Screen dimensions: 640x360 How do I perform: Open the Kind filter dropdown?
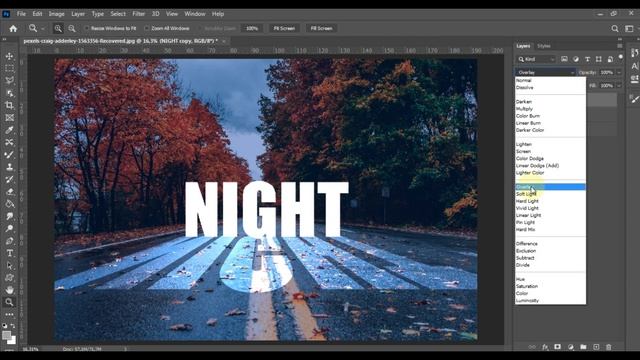536,59
